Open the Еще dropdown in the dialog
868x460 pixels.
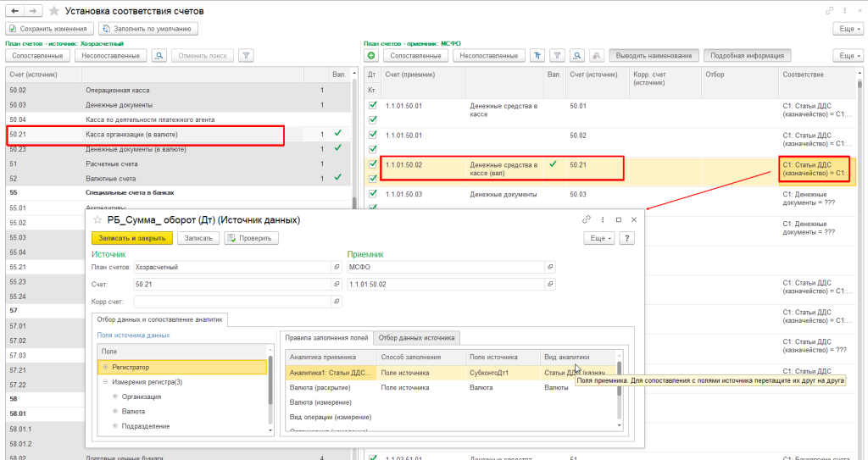coord(598,238)
